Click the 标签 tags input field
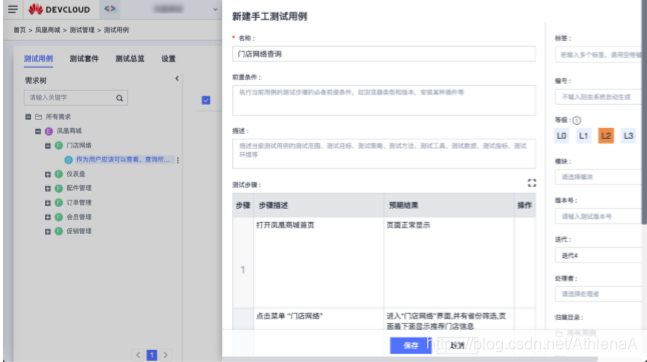The width and height of the screenshot is (647, 362). [598, 55]
